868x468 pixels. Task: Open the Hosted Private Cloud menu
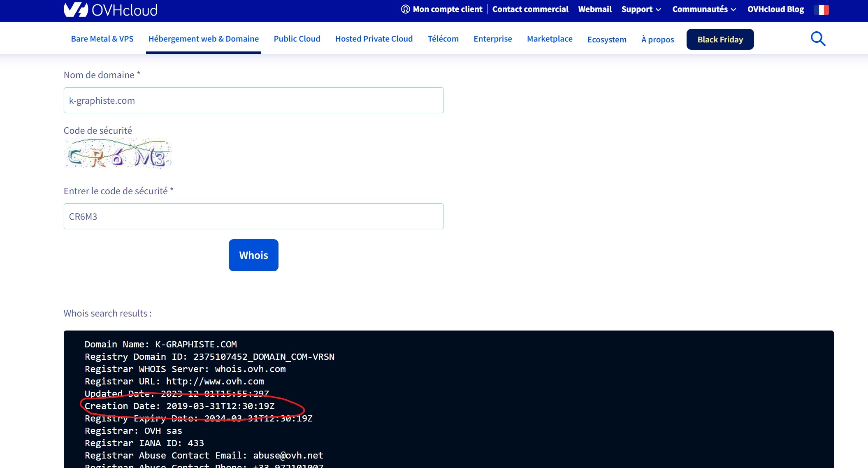[374, 39]
